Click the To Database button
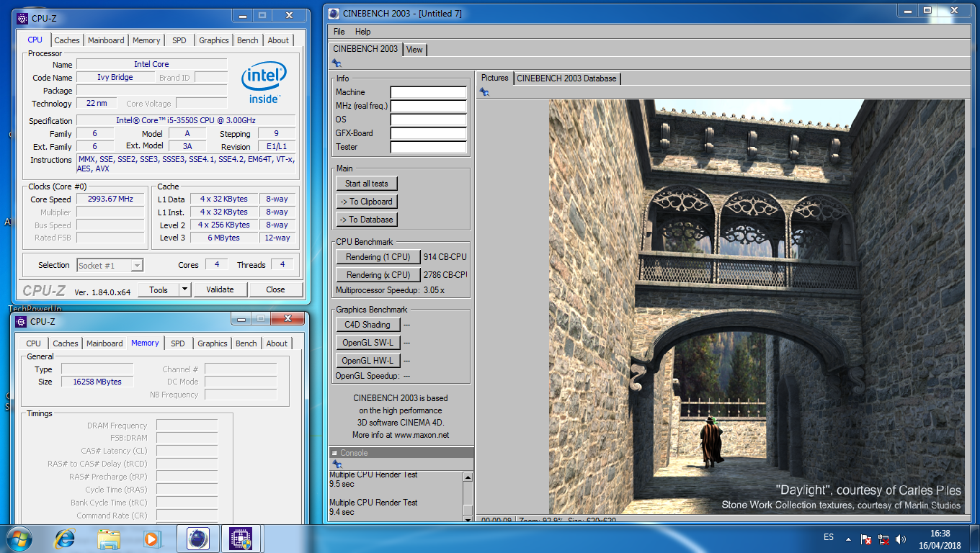 (x=367, y=220)
